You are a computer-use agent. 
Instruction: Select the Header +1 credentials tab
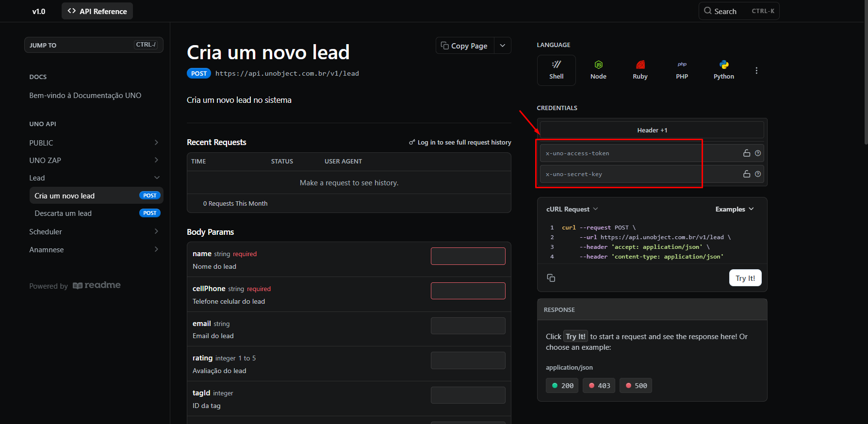click(x=652, y=130)
